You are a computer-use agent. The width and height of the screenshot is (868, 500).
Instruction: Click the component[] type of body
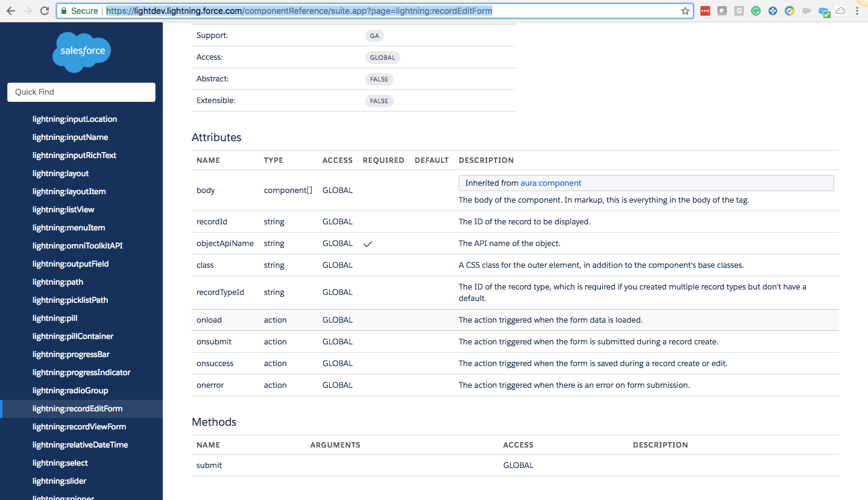[x=288, y=191]
